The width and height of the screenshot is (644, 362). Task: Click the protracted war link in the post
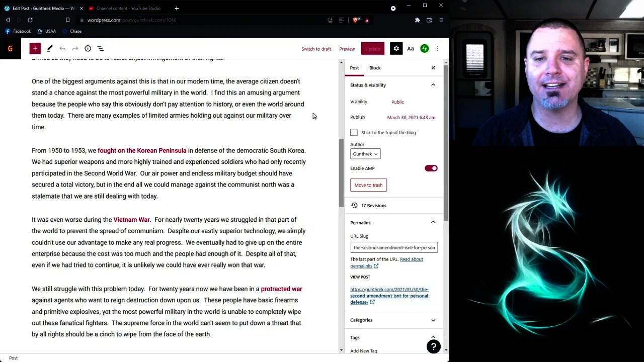(x=281, y=289)
